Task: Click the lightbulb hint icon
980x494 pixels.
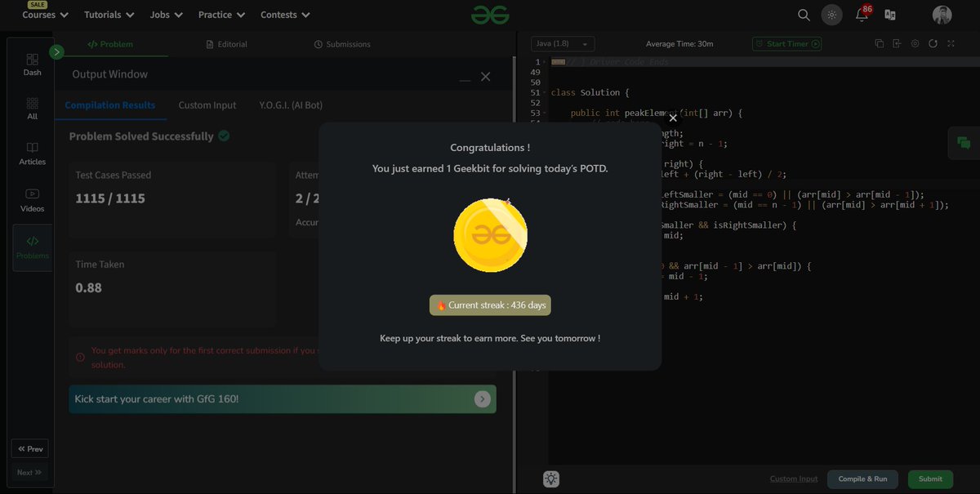Action: pyautogui.click(x=551, y=479)
